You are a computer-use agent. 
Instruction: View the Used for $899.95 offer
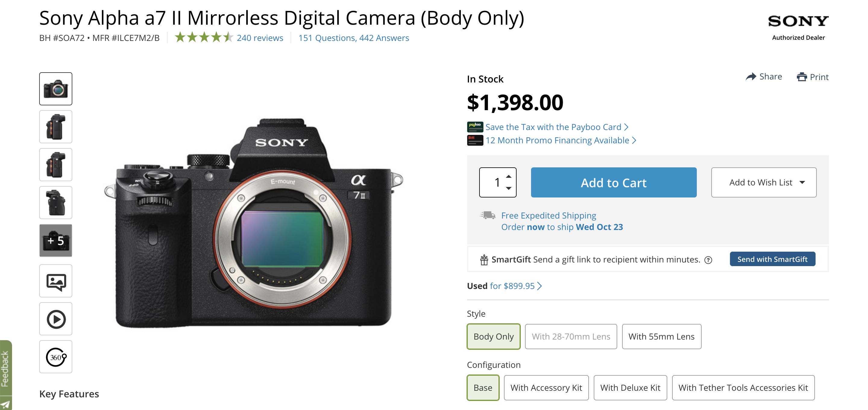[x=505, y=286]
